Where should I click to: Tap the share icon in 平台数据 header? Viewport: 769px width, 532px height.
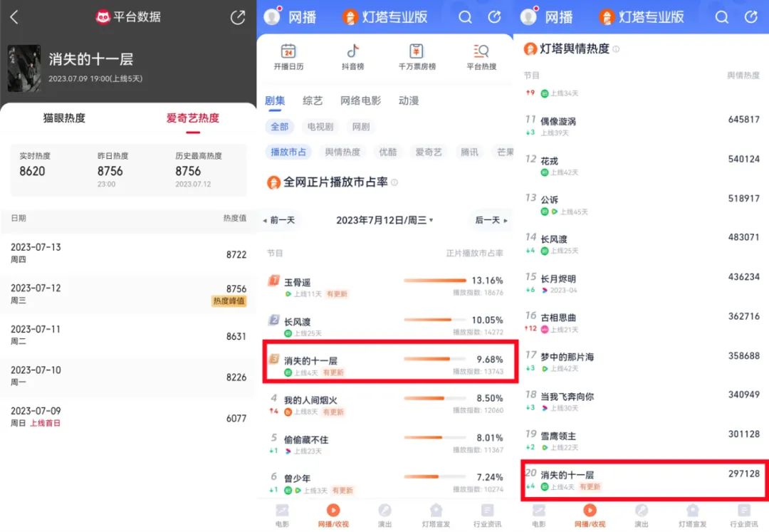point(238,17)
